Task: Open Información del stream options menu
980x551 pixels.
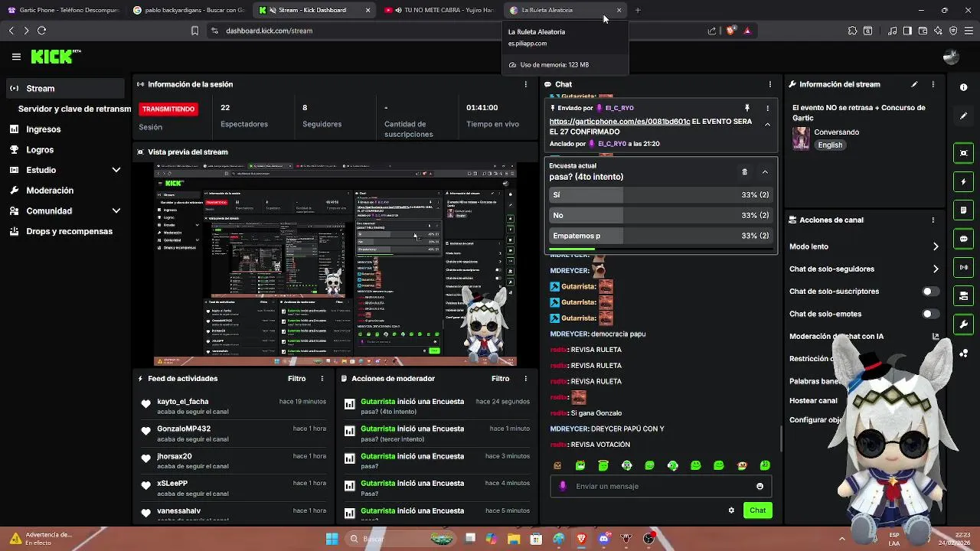Action: pos(933,84)
